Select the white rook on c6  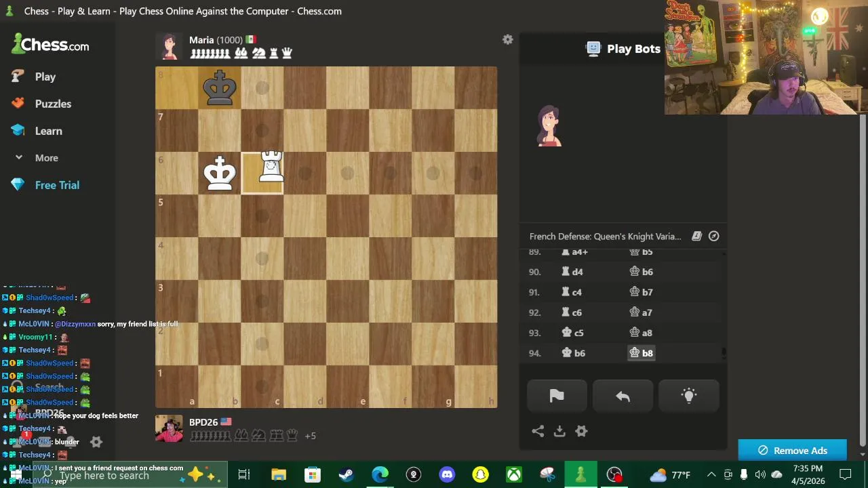(x=271, y=168)
